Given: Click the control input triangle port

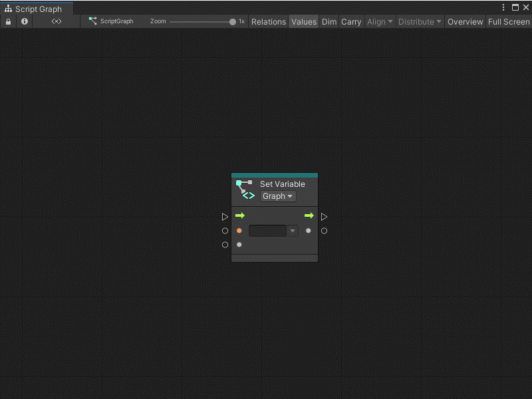Looking at the screenshot, I should [x=225, y=217].
